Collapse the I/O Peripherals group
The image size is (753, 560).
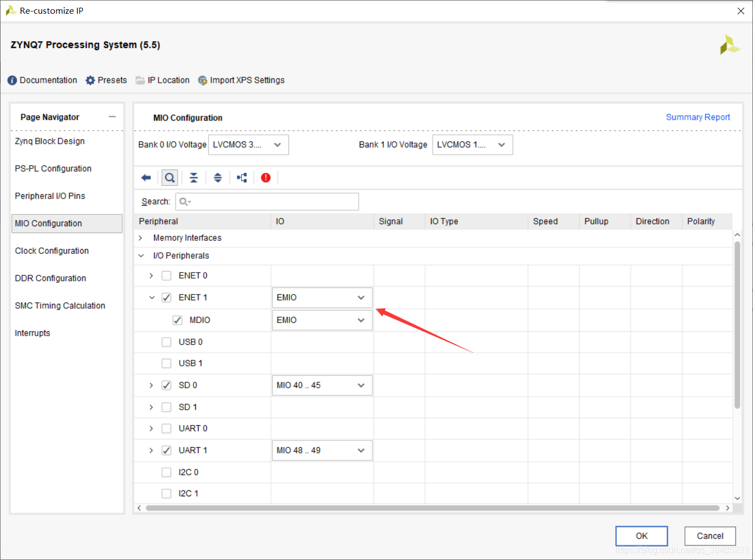click(x=141, y=256)
